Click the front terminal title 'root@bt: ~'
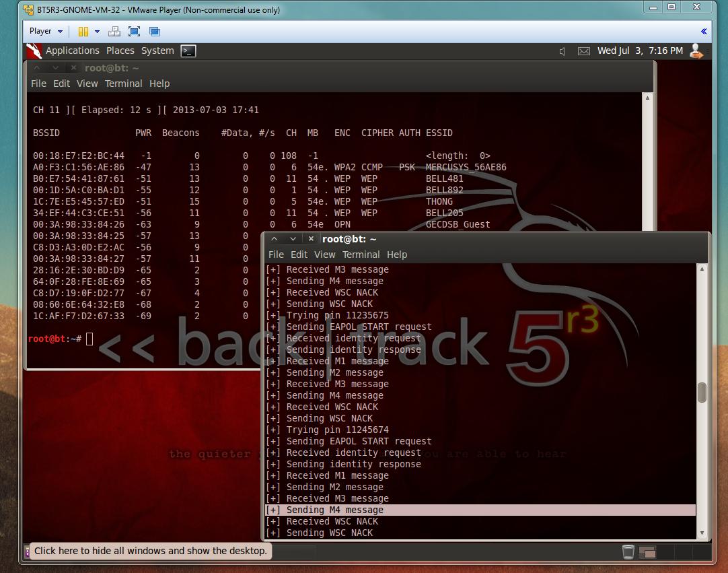 [x=349, y=239]
